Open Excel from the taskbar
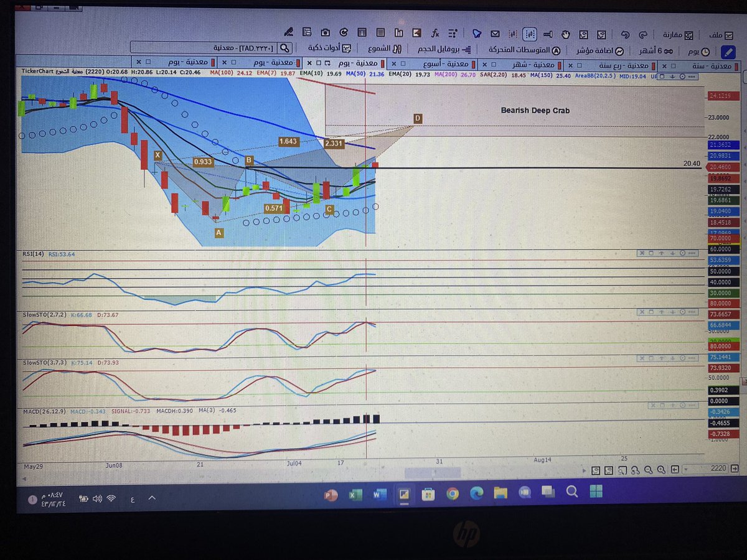This screenshot has width=747, height=560. (x=355, y=495)
